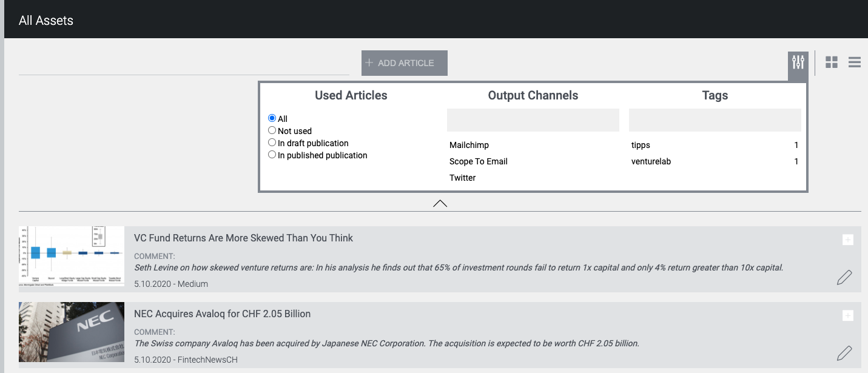
Task: Edit the NEC Acquires Avaloq article
Action: tap(844, 352)
